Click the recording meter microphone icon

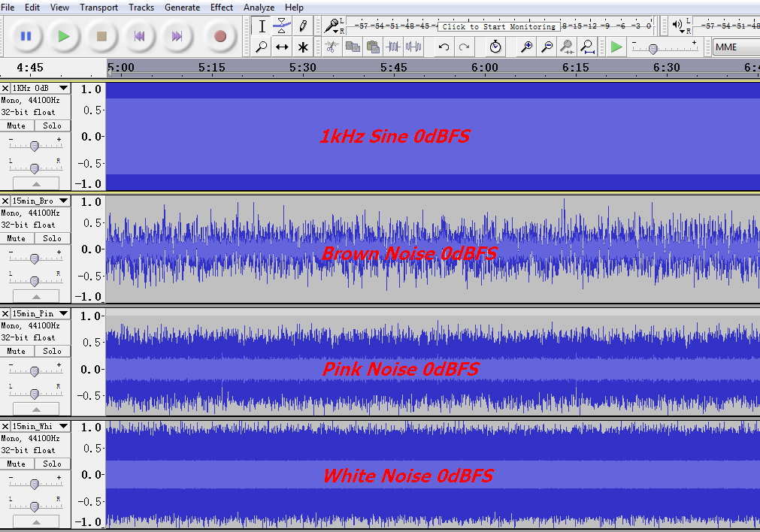pyautogui.click(x=332, y=26)
